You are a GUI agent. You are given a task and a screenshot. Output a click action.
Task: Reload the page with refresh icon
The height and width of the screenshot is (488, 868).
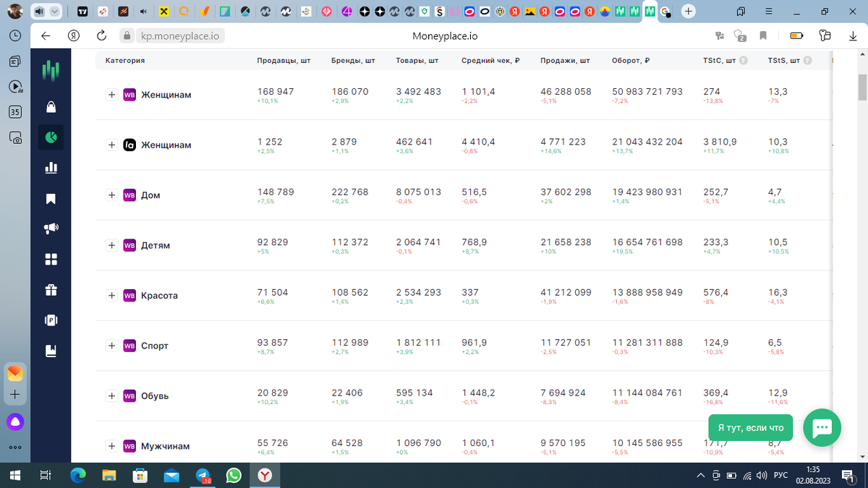pos(101,35)
